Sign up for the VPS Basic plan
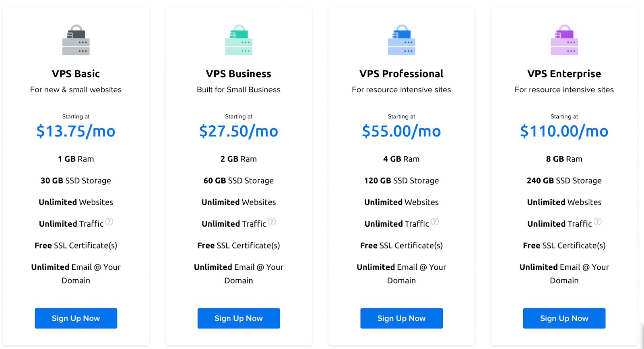The width and height of the screenshot is (644, 349). point(76,318)
